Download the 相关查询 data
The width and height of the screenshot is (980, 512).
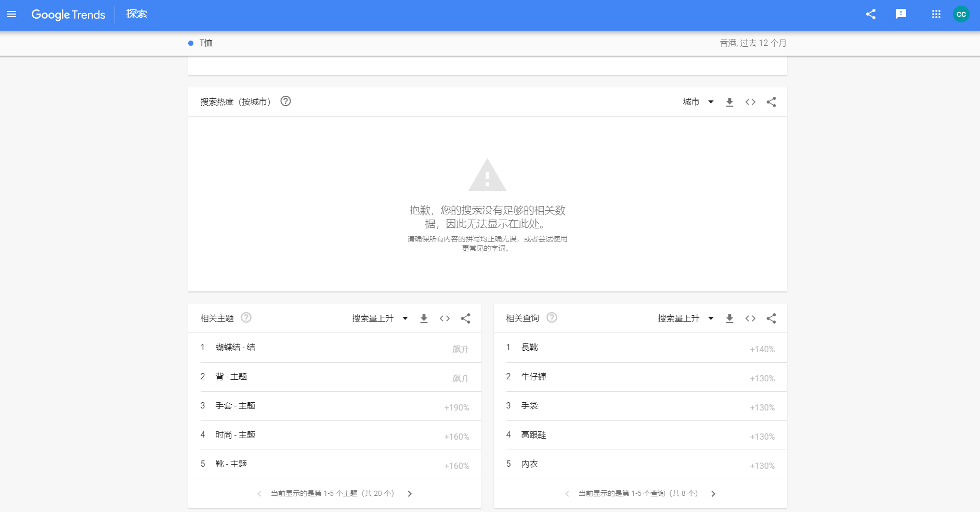click(x=729, y=318)
